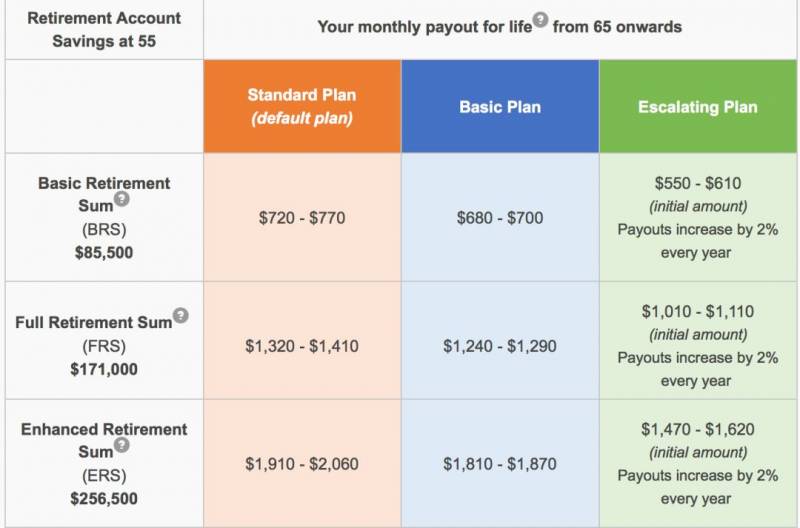Screen dimensions: 800x528
Task: Select the $550 - $610 Escalating Plan cell
Action: coord(698,185)
